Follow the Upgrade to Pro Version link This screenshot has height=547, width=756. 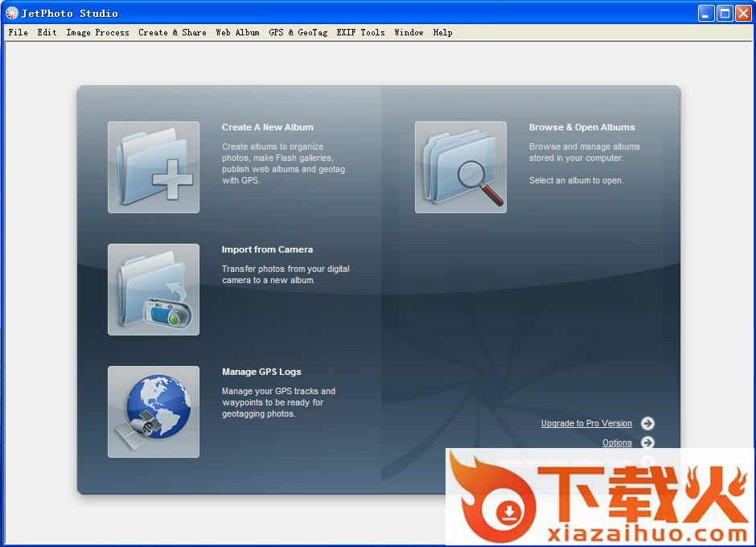(x=586, y=423)
